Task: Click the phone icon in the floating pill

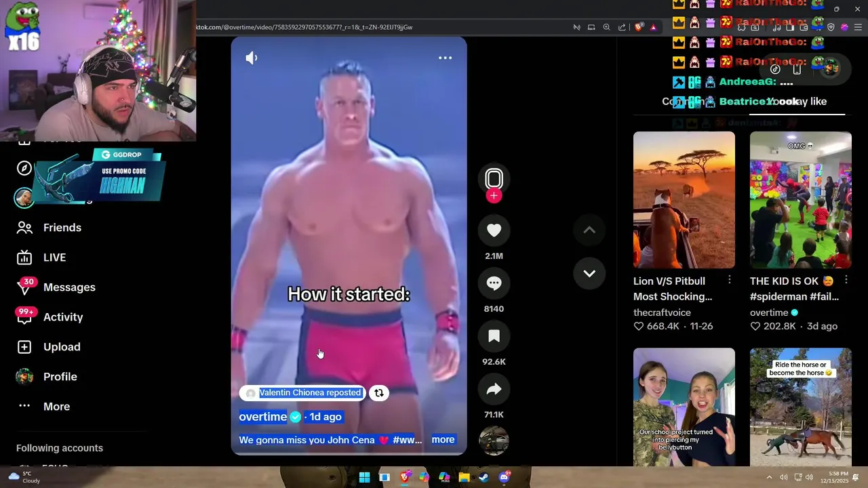Action: pyautogui.click(x=797, y=69)
